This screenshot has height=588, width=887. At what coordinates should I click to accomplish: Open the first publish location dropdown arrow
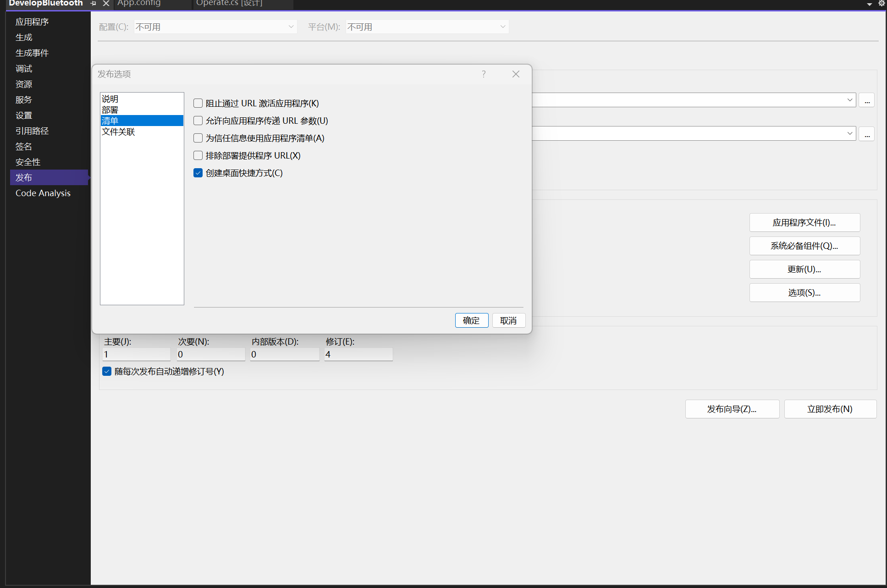coord(849,100)
